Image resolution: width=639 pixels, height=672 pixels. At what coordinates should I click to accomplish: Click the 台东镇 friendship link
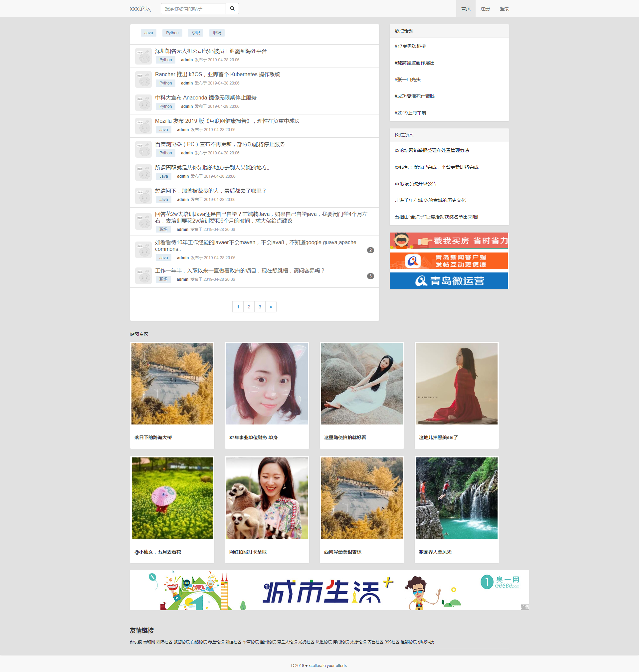coord(136,641)
